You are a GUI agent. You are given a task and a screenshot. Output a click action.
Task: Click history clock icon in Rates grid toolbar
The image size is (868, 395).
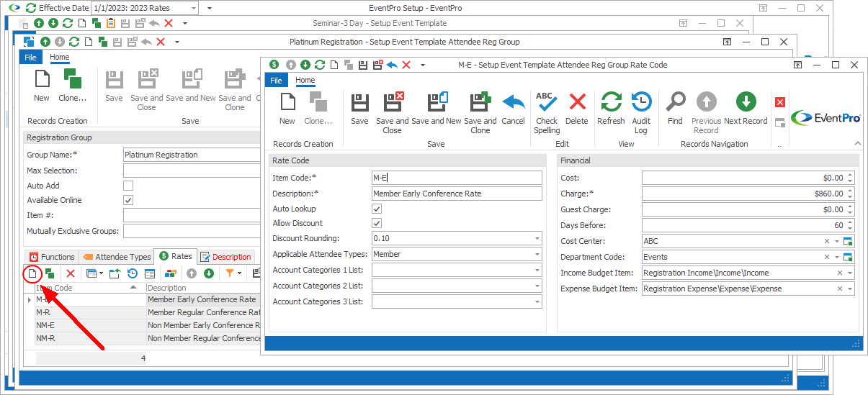[x=133, y=273]
